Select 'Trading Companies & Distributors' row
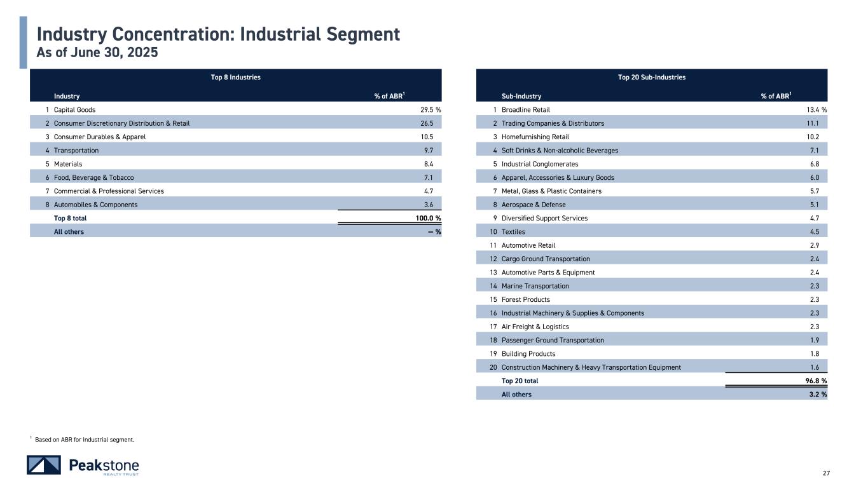Viewport: 868px width, 488px height. click(x=553, y=123)
